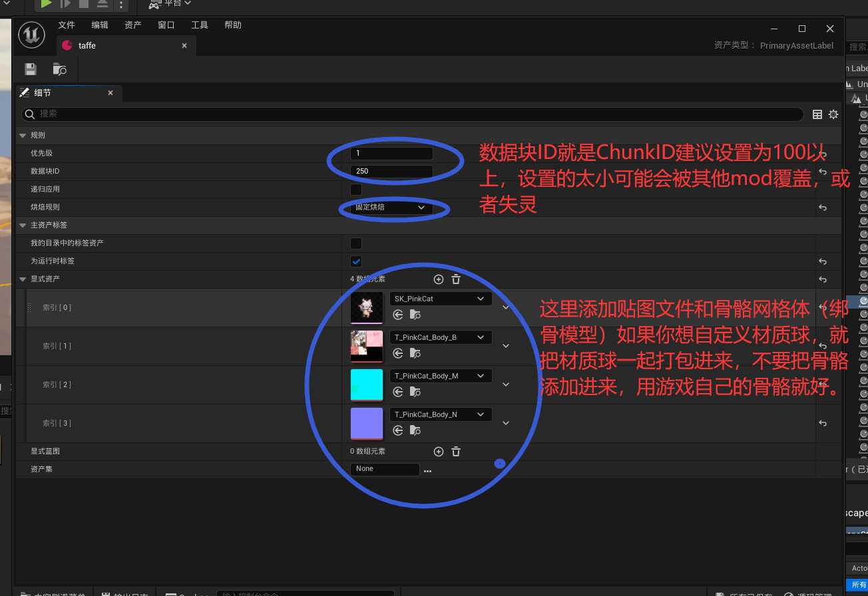Click the 优先级 value input field
The image size is (868, 596).
(x=391, y=153)
